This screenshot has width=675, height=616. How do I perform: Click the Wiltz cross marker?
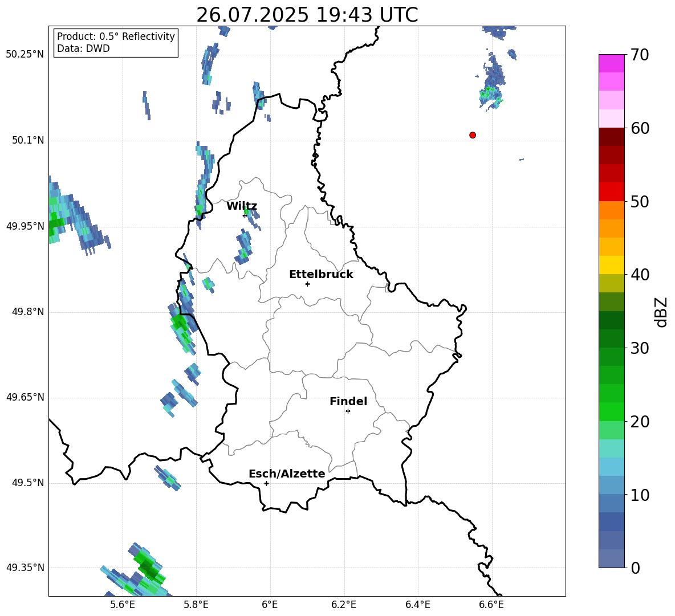click(x=245, y=215)
